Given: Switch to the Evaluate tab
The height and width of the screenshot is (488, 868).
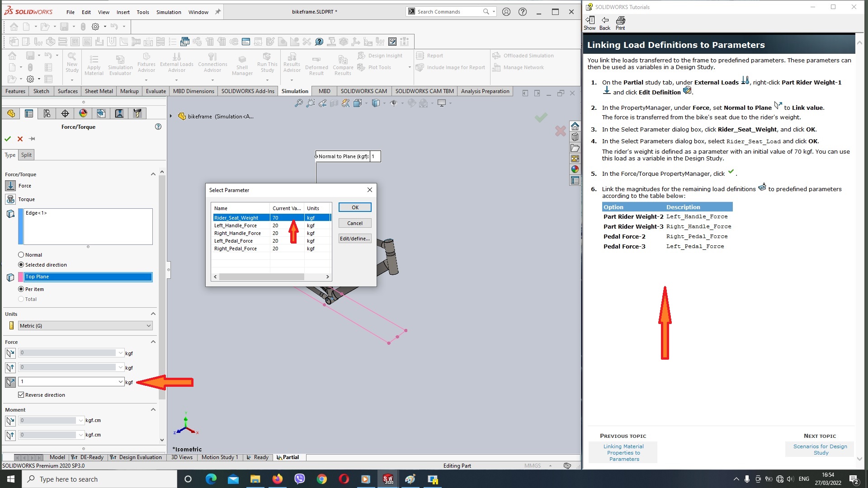Looking at the screenshot, I should pyautogui.click(x=156, y=91).
